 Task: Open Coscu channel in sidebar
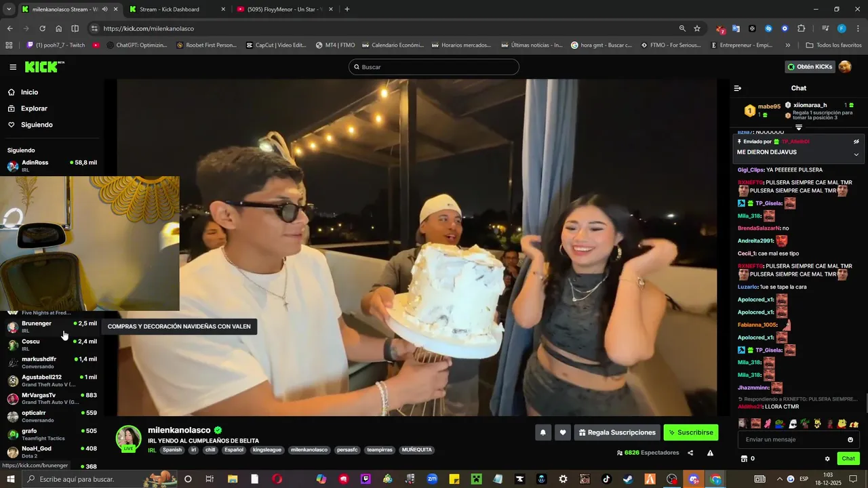[x=52, y=345]
